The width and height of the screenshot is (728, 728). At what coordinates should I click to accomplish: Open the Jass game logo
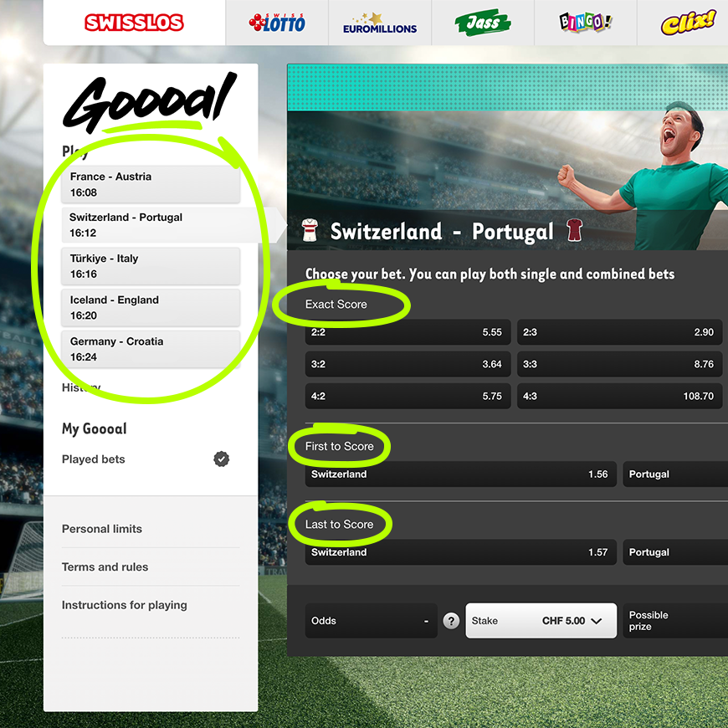point(483,23)
